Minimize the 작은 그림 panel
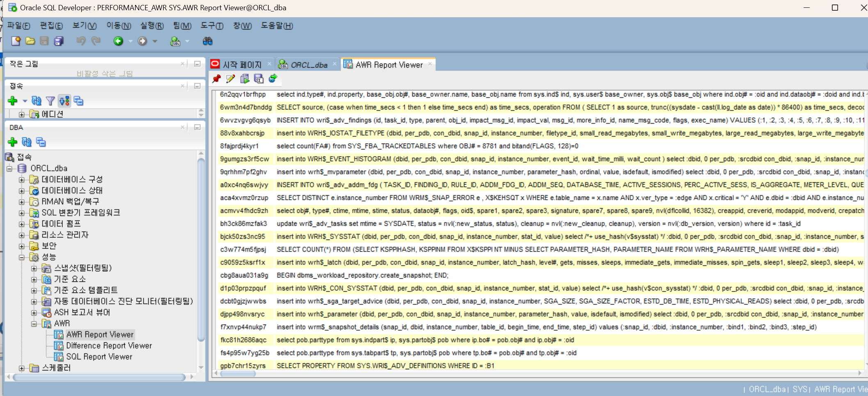The width and height of the screenshot is (868, 396). pyautogui.click(x=197, y=64)
